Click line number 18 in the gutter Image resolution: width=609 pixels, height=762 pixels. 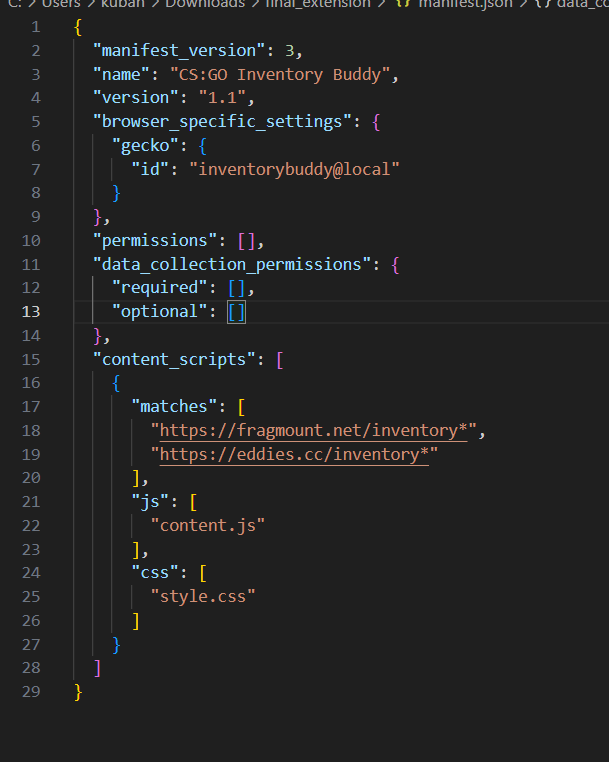click(x=31, y=431)
